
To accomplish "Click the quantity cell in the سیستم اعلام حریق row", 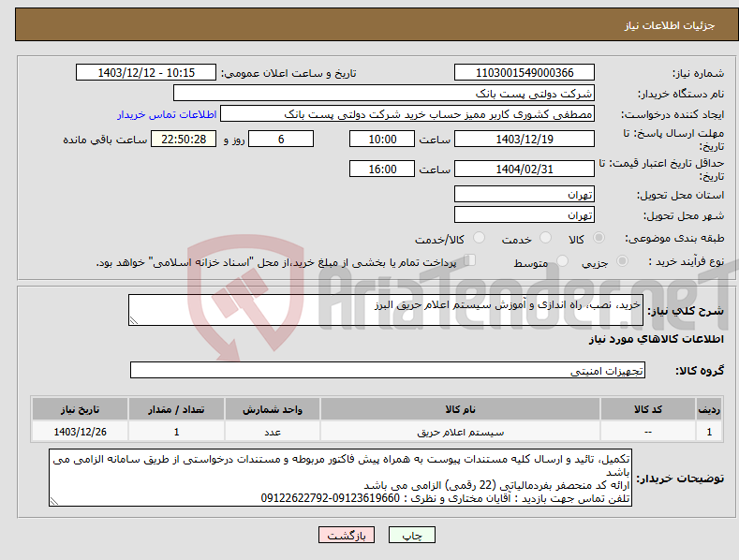I will pyautogui.click(x=176, y=432).
